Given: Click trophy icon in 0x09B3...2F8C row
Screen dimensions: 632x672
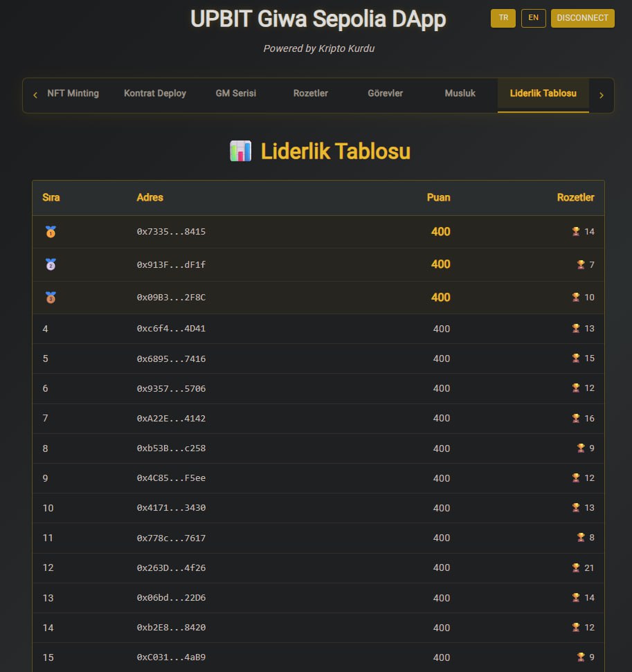Looking at the screenshot, I should coord(576,297).
